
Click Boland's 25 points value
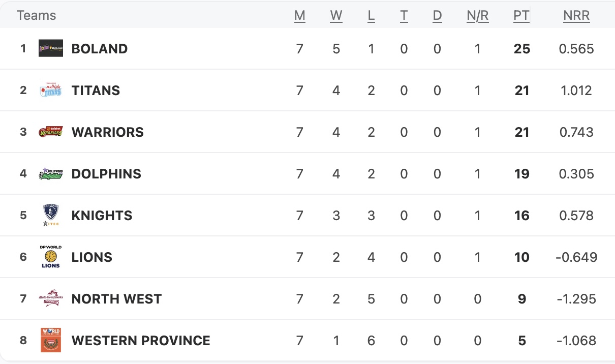521,49
